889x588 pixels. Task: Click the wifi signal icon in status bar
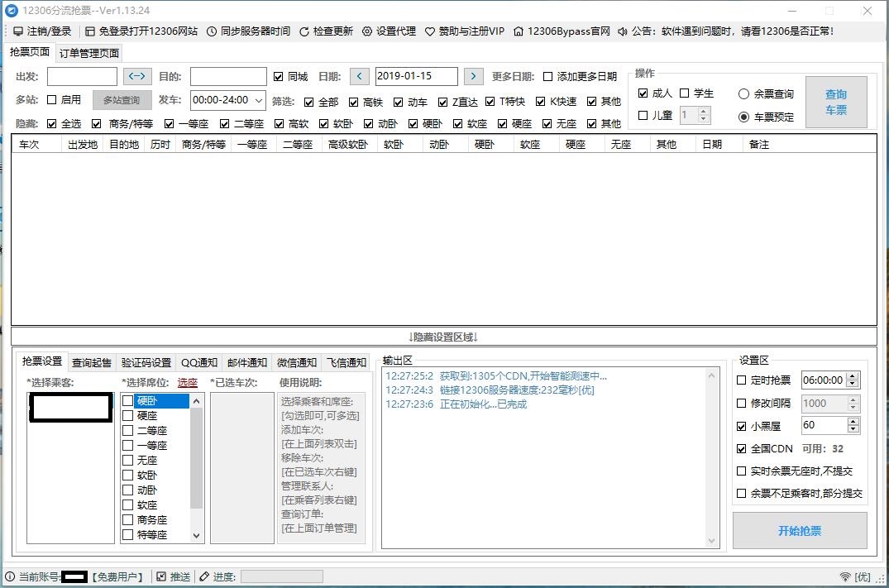click(x=845, y=576)
